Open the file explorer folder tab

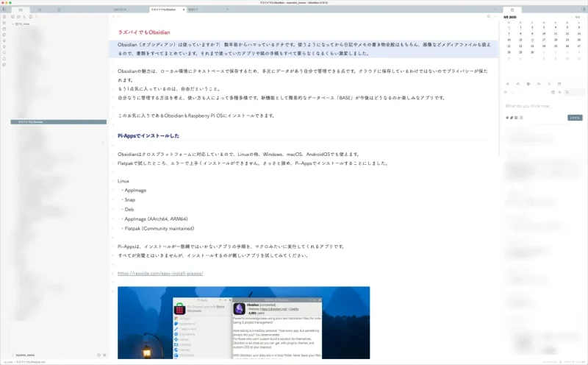[21, 10]
